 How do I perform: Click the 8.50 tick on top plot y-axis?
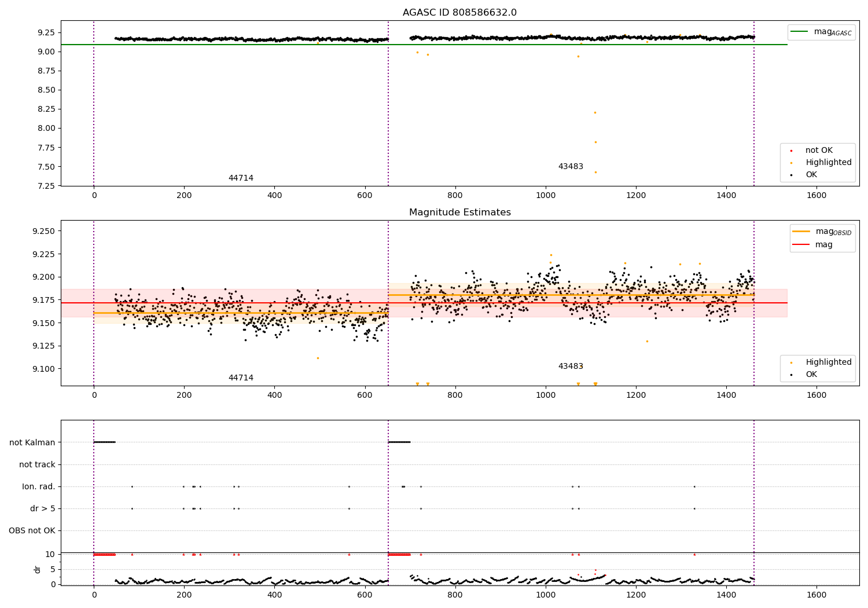46,90
